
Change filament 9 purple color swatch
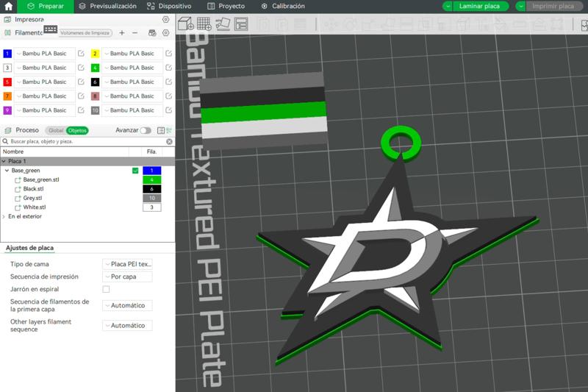7,110
